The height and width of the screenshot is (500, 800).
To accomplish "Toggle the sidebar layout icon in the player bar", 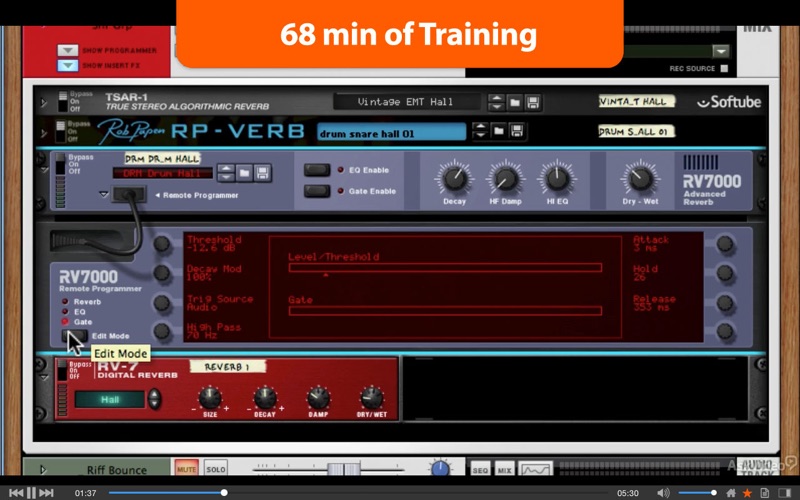I will point(784,493).
